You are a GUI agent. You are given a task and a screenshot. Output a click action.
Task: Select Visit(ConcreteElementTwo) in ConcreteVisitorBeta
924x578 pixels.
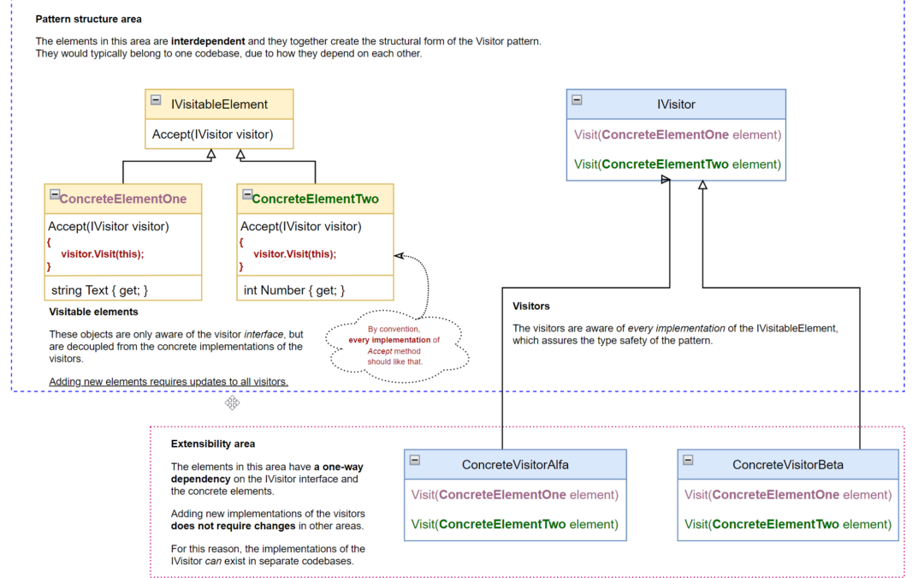pos(788,524)
